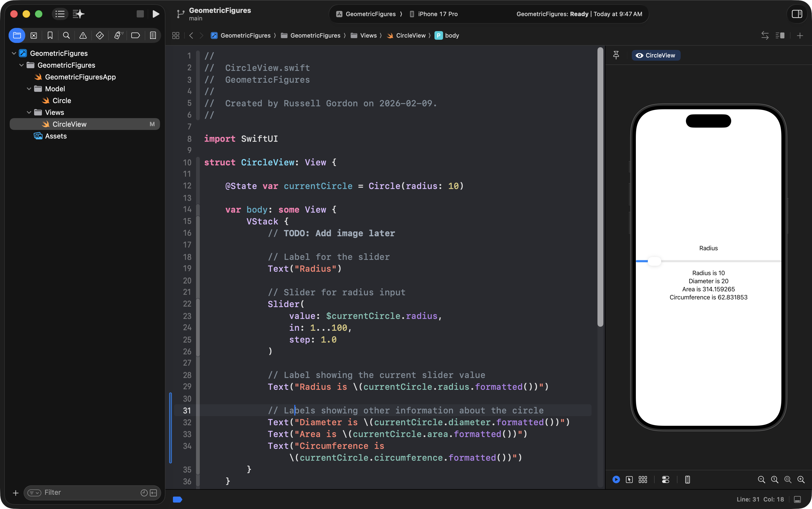Toggle the navigator sidebar list button

pos(60,14)
